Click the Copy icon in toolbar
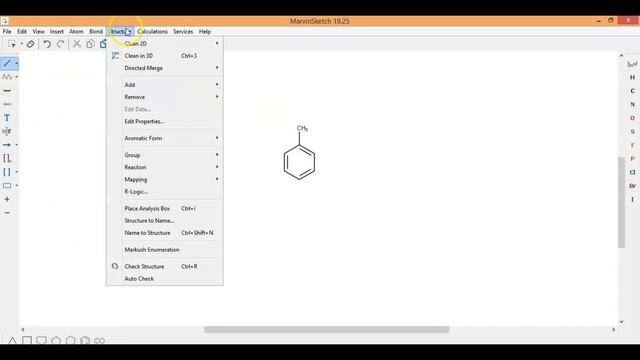The height and width of the screenshot is (360, 640). pyautogui.click(x=90, y=44)
